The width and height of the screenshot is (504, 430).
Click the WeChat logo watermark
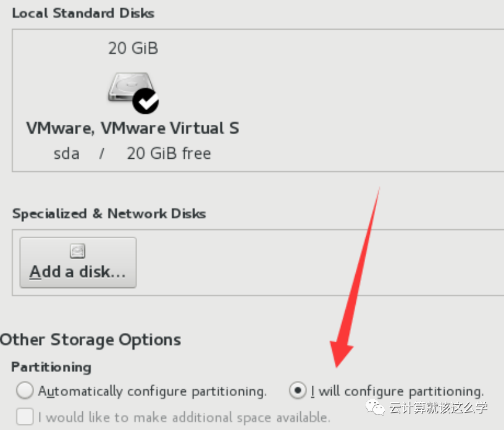click(x=375, y=408)
